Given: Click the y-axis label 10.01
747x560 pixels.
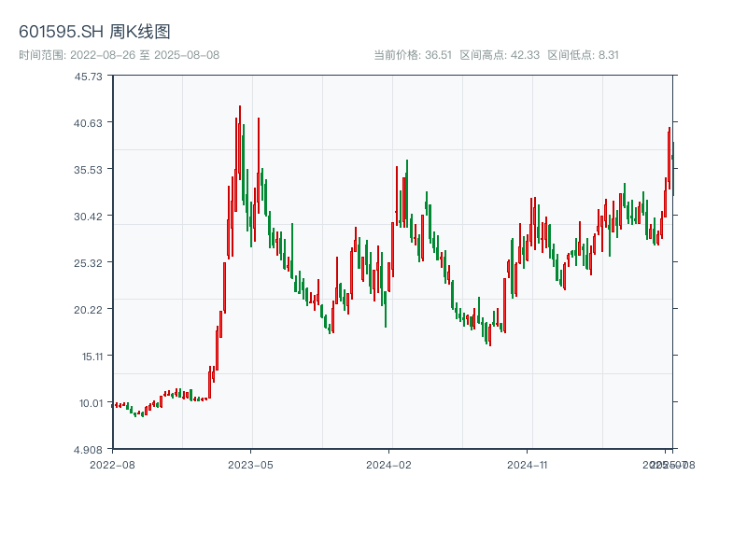Looking at the screenshot, I should (91, 403).
